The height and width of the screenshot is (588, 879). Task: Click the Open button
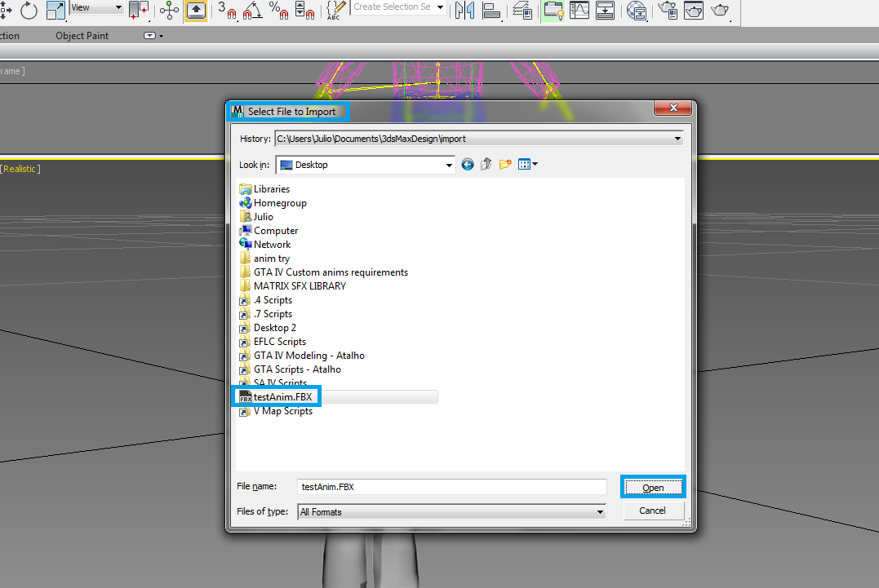tap(653, 487)
